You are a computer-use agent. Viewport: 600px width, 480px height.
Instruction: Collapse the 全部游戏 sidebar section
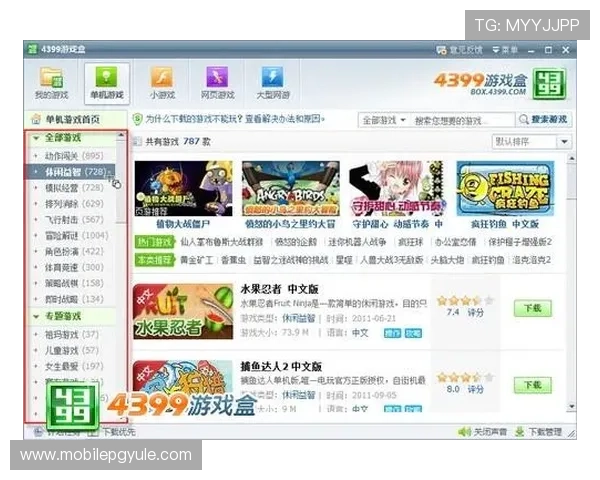36,138
